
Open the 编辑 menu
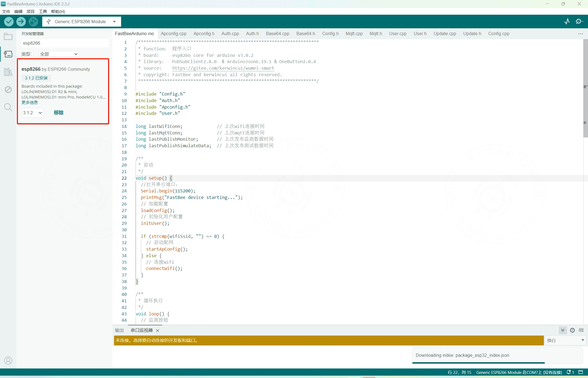tap(18, 11)
